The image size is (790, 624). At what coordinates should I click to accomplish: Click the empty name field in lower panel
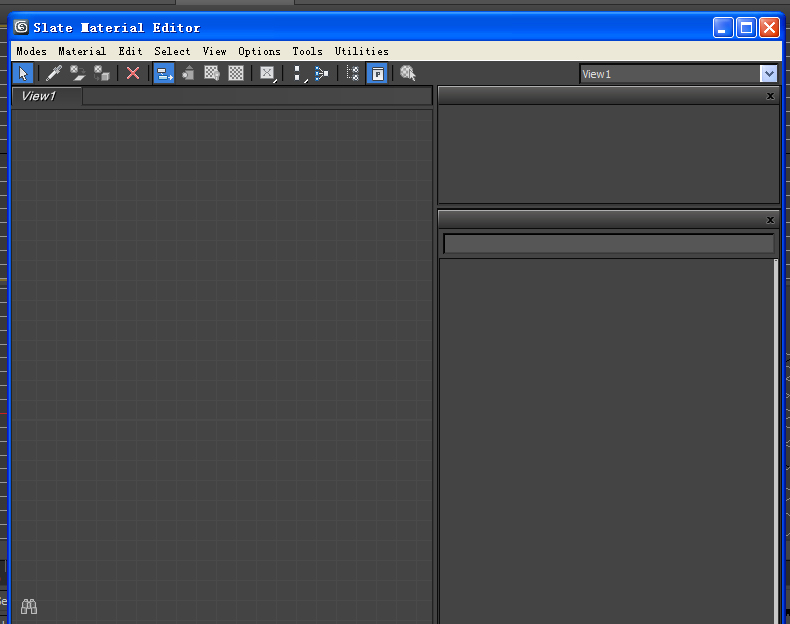(x=609, y=244)
